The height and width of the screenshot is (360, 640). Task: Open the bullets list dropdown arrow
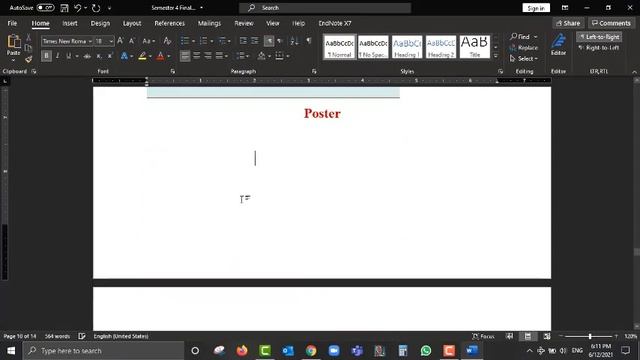[x=193, y=41]
